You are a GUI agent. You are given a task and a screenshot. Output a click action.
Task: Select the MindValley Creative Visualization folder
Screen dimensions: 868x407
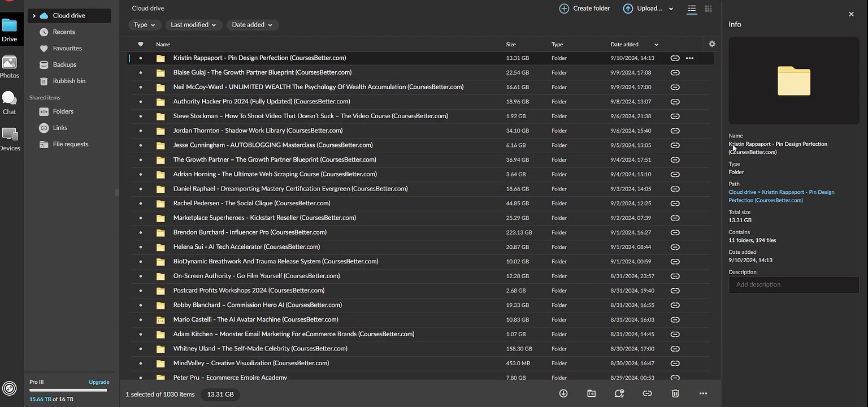(419, 363)
